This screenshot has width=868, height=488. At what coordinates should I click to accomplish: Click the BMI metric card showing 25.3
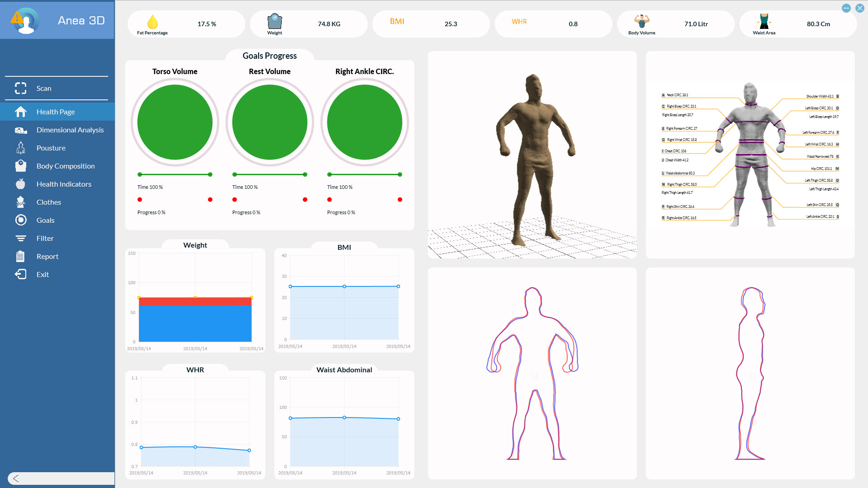click(x=431, y=24)
